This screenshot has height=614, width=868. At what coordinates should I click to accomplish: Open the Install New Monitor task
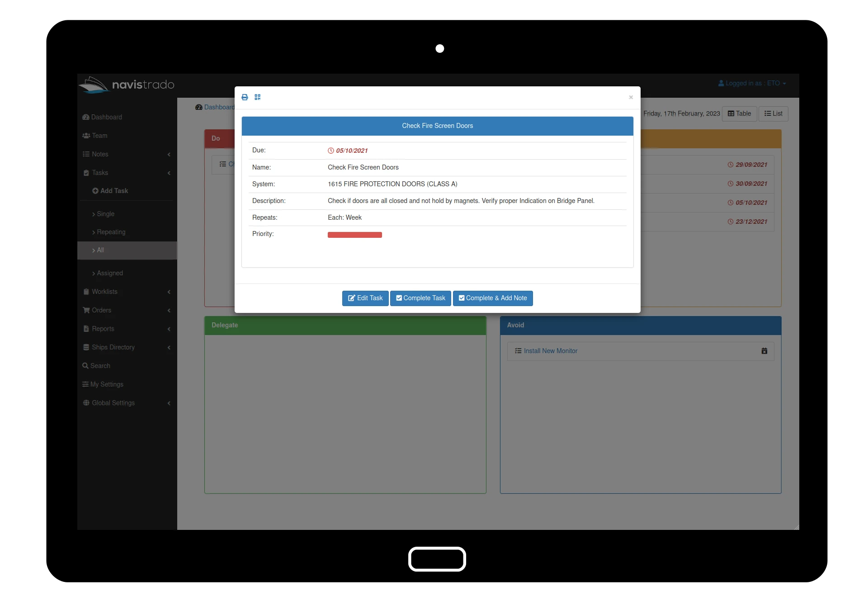pos(550,351)
